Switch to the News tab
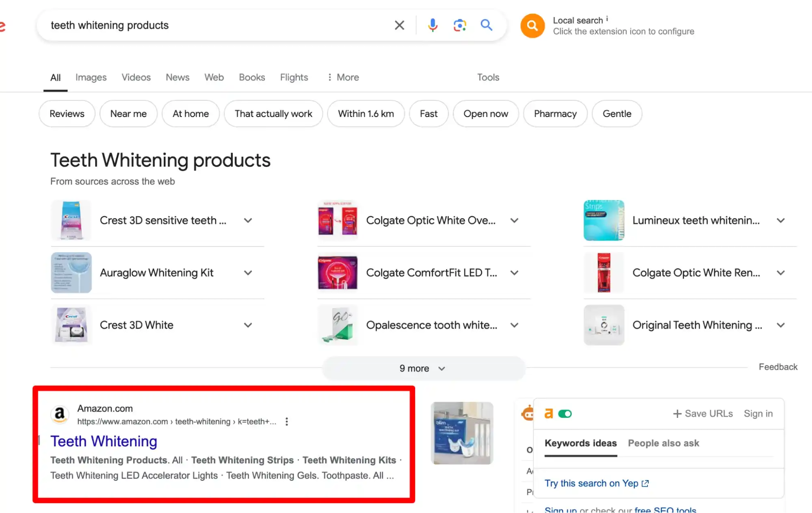The height and width of the screenshot is (513, 812). coord(178,77)
